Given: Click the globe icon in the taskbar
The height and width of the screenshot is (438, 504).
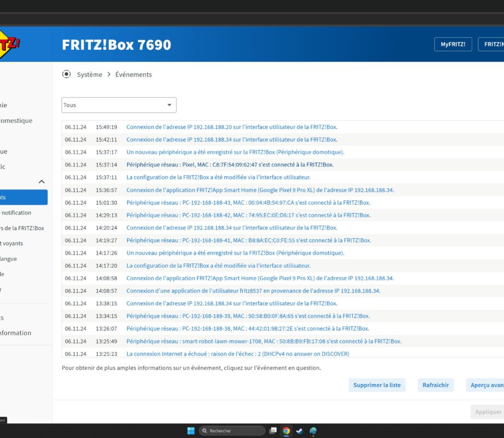Looking at the screenshot, I should click(313, 431).
